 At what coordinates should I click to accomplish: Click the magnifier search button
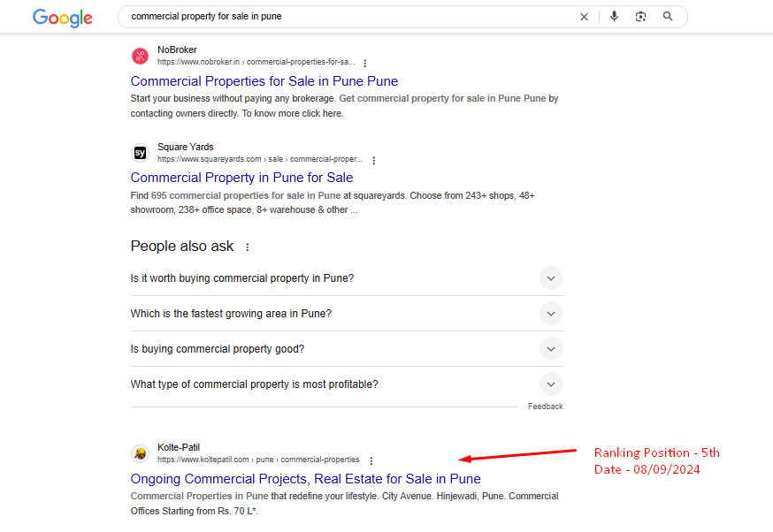[668, 17]
